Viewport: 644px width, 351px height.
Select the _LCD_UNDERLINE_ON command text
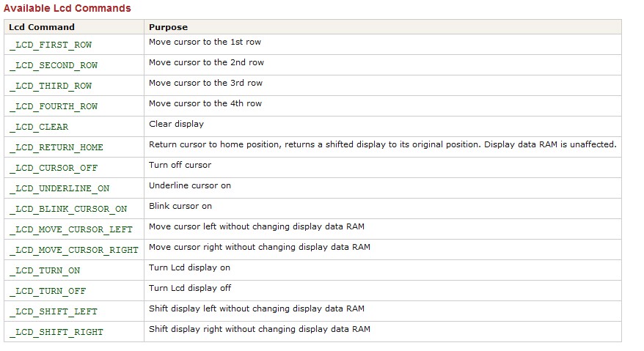tap(59, 188)
